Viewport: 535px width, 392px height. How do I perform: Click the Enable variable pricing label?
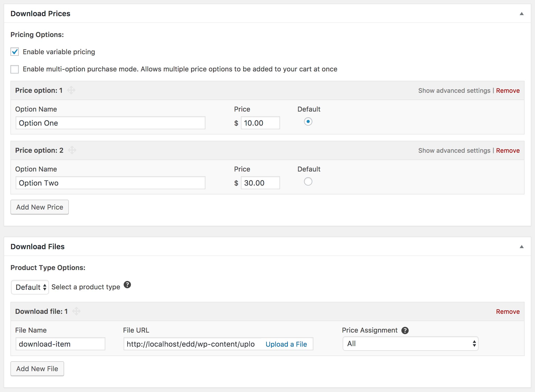[x=59, y=52]
